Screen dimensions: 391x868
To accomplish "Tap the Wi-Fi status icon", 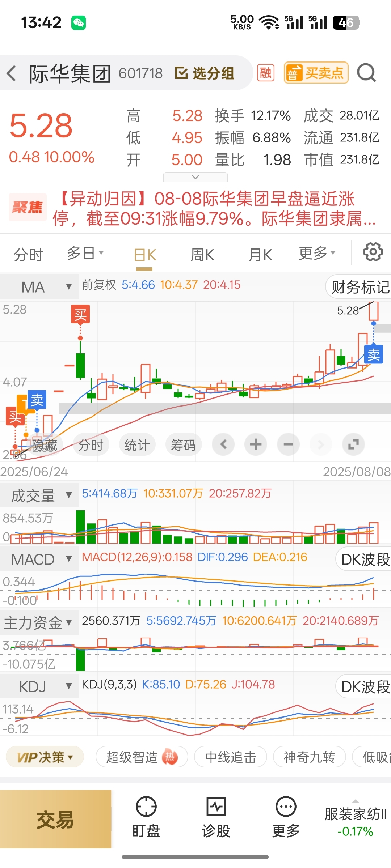I will click(x=270, y=22).
